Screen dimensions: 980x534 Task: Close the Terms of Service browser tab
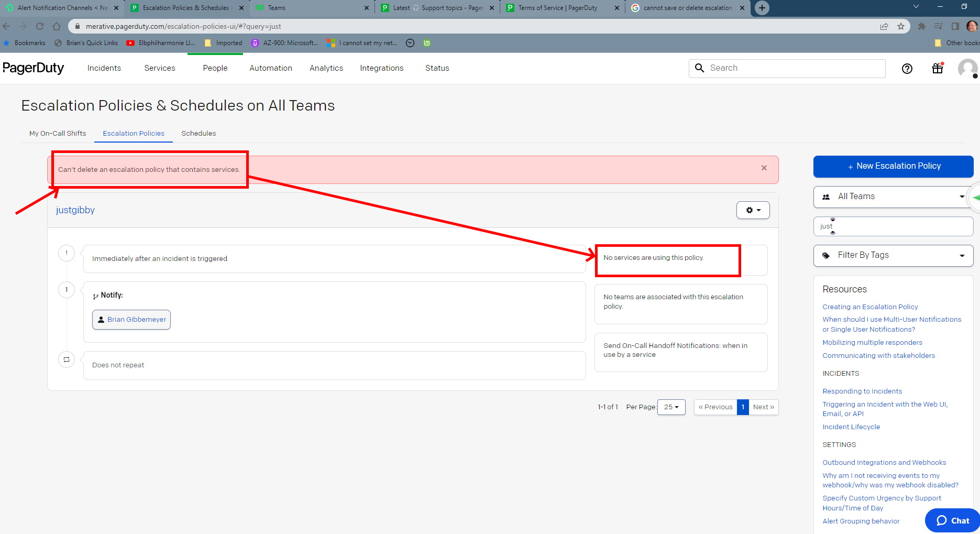point(617,8)
